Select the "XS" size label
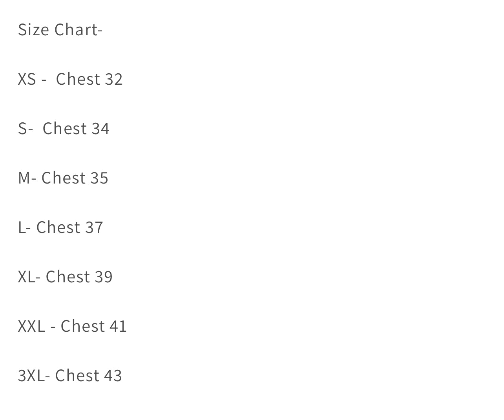The image size is (504, 420). pyautogui.click(x=27, y=79)
